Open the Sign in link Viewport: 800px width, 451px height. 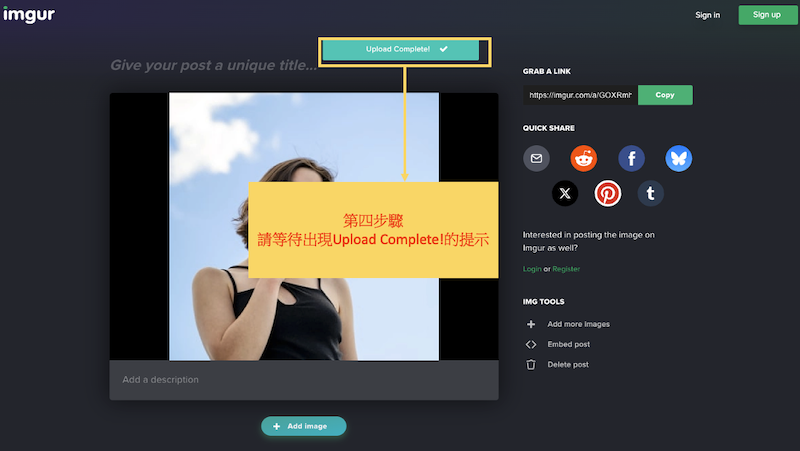click(707, 15)
